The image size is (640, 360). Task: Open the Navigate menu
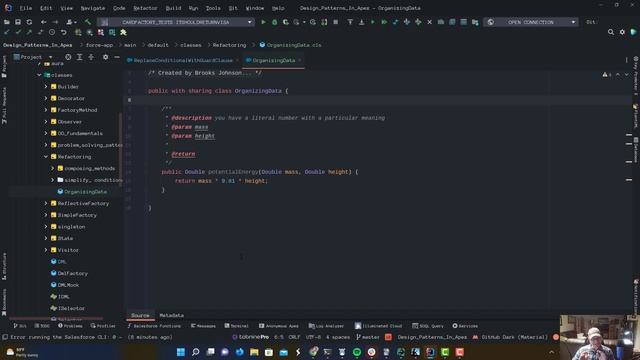[x=93, y=8]
